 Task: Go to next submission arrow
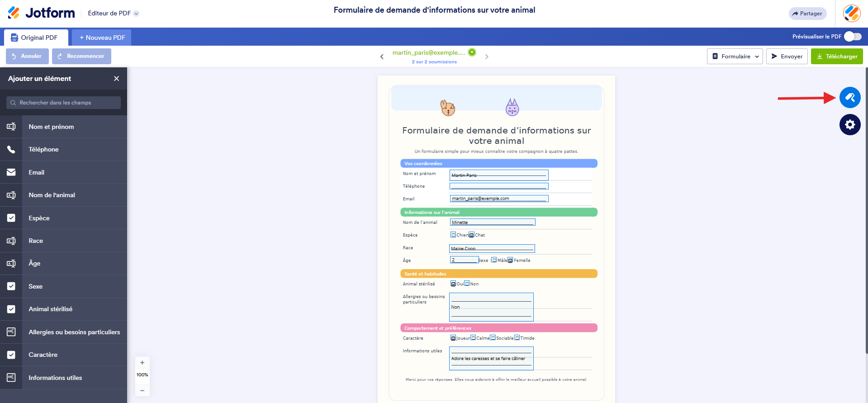coord(487,57)
